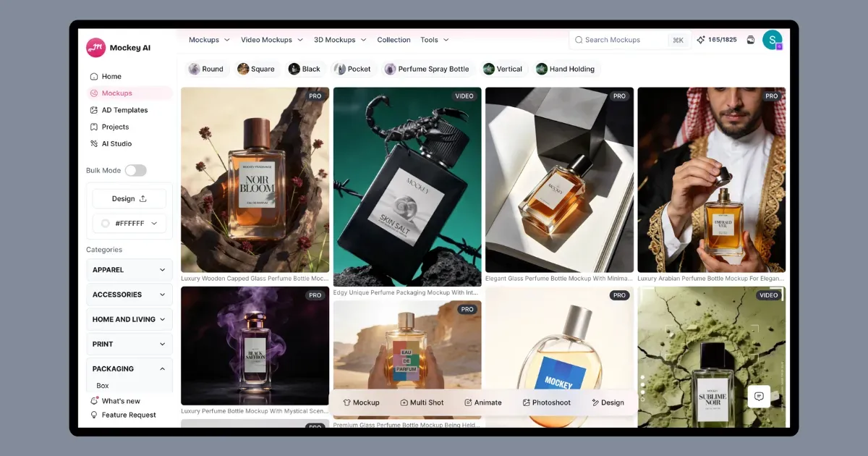This screenshot has height=456, width=868.
Task: Filter by Round bottle chip
Action: pos(206,69)
